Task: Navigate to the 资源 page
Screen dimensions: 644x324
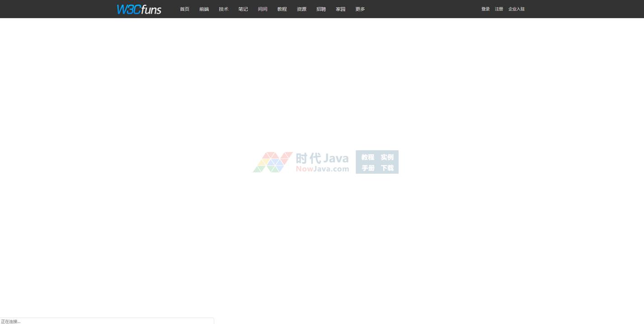Action: point(301,9)
